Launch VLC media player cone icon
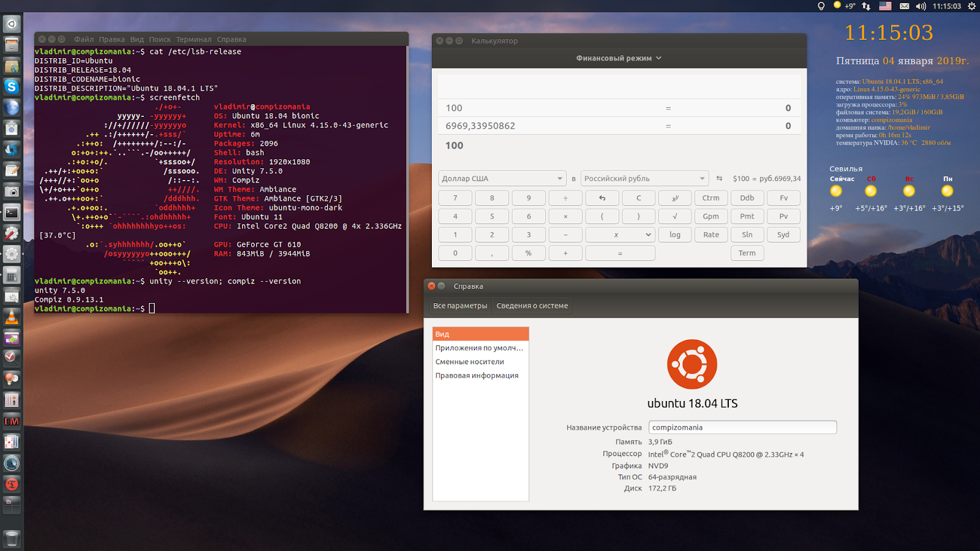Image resolution: width=980 pixels, height=551 pixels. (12, 317)
